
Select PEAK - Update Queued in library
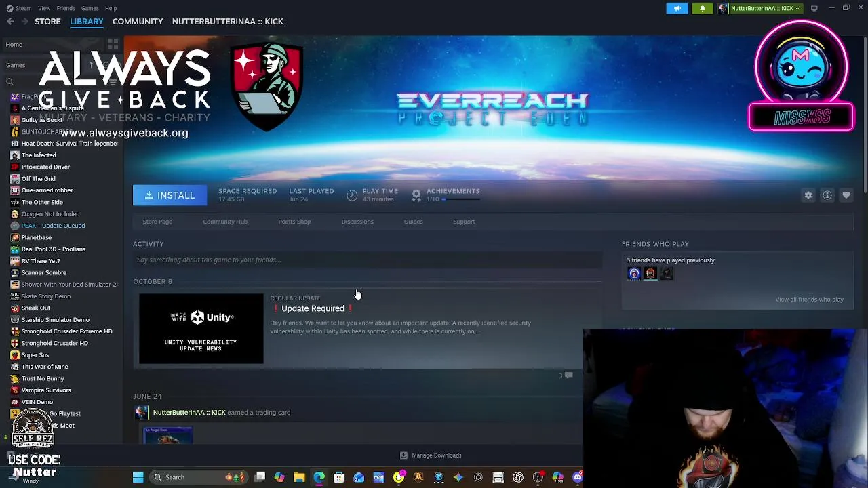pos(53,226)
